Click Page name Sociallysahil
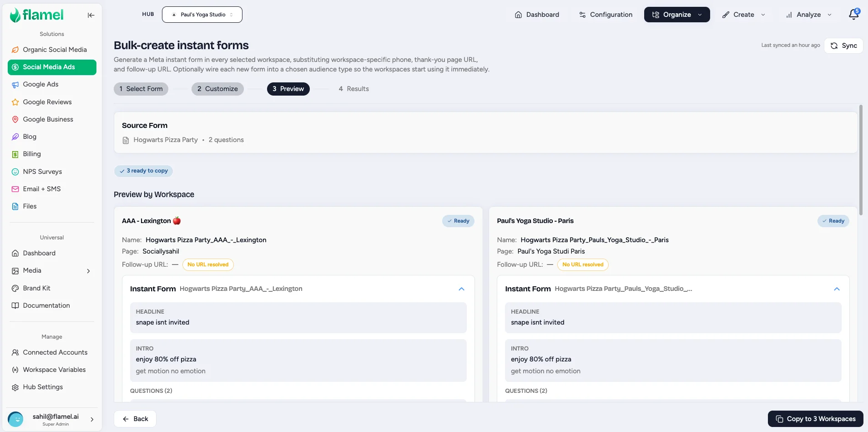This screenshot has height=432, width=868. point(161,251)
